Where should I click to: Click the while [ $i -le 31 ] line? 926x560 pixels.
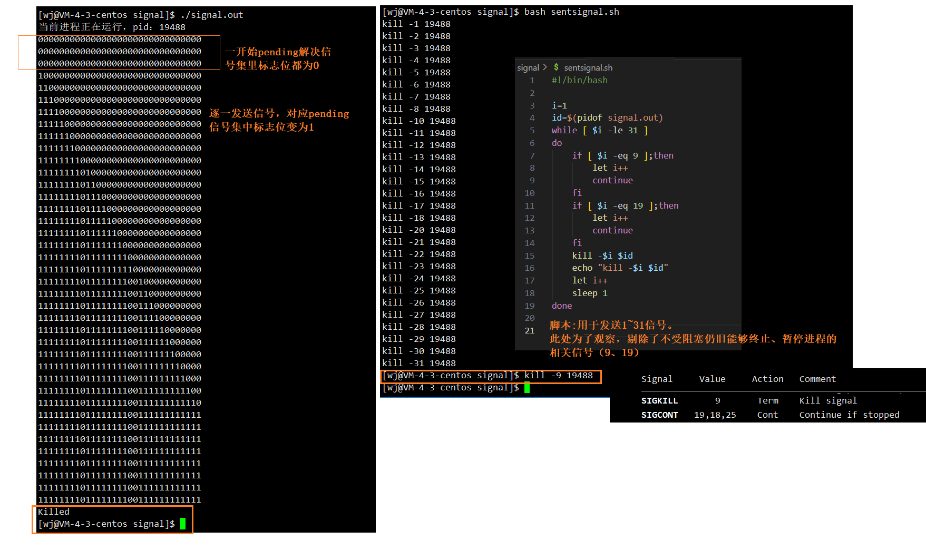click(x=600, y=130)
